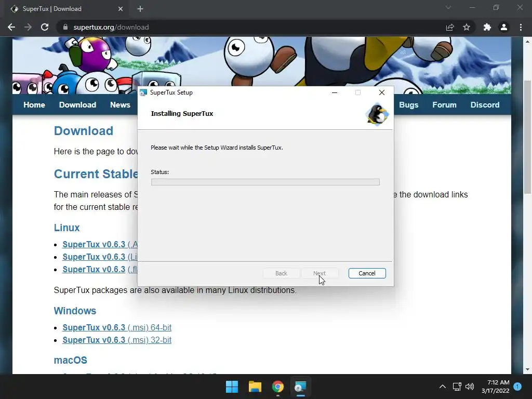Screen dimensions: 532x399
Task: Open the News nav item
Action: (x=120, y=105)
